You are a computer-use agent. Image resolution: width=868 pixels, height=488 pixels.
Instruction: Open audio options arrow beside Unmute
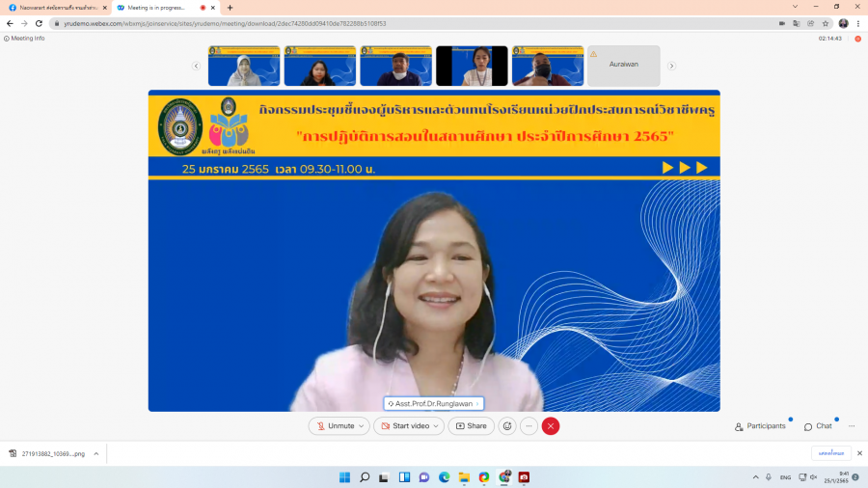tap(362, 425)
